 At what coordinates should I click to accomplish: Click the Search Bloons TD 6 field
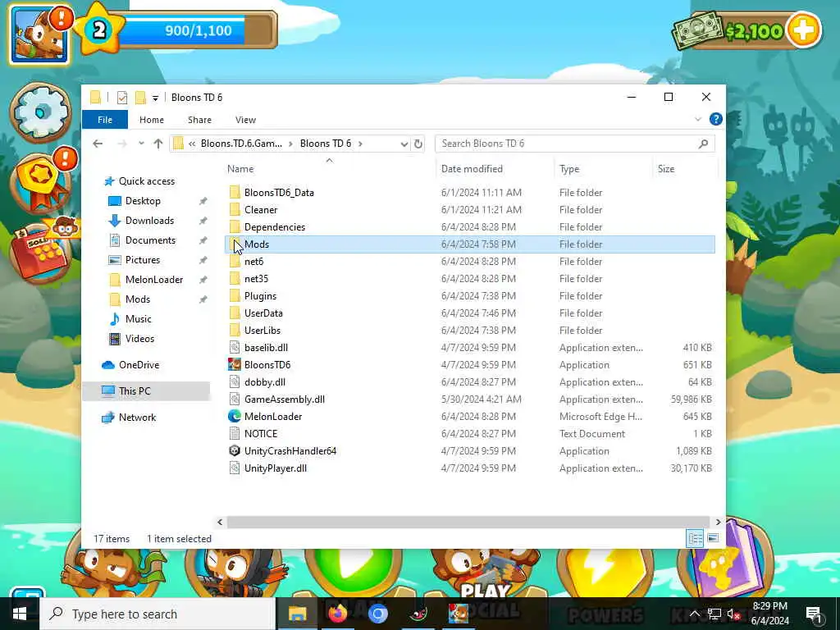575,144
